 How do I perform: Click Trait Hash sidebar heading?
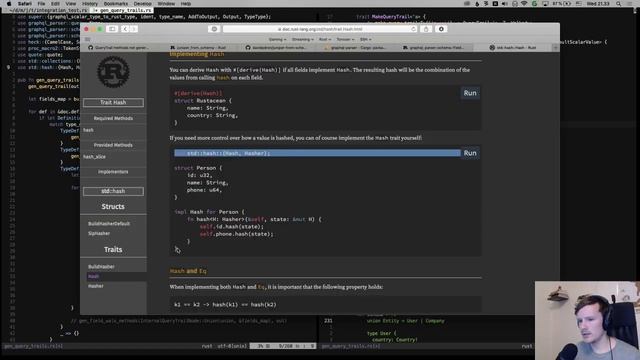[113, 102]
